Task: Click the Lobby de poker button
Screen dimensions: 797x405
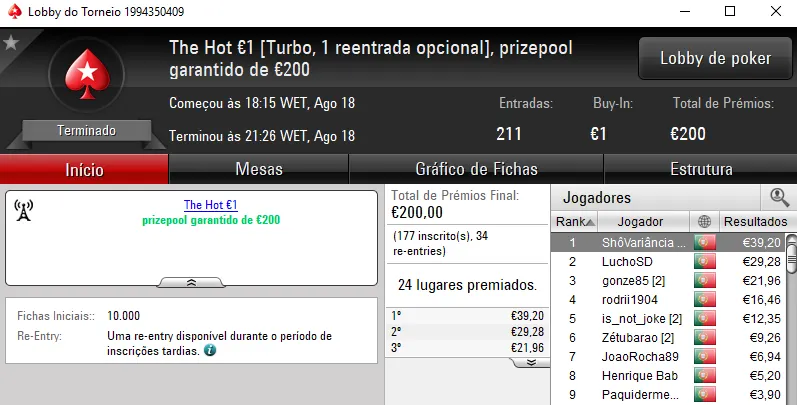Action: [x=715, y=58]
